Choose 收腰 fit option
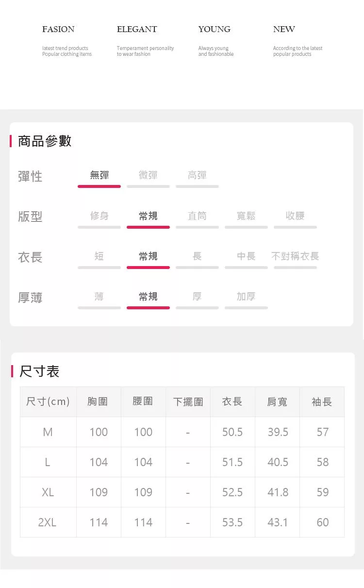This screenshot has width=364, height=588. [x=295, y=216]
